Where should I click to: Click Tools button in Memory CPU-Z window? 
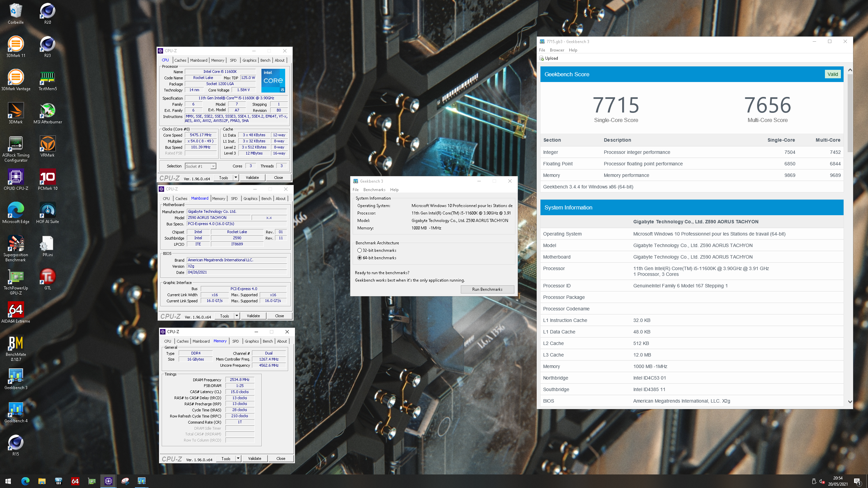[x=226, y=459]
